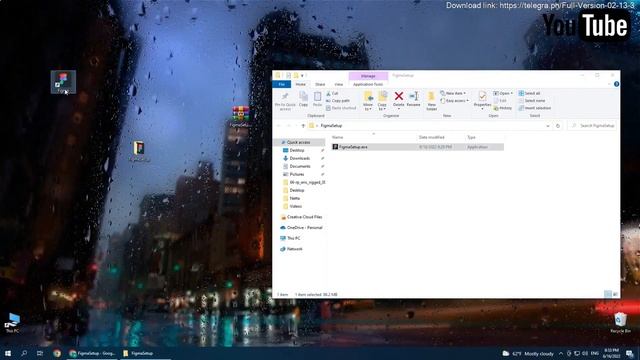Select the Figma desktop shortcut icon
This screenshot has width=640, height=360.
coord(63,82)
